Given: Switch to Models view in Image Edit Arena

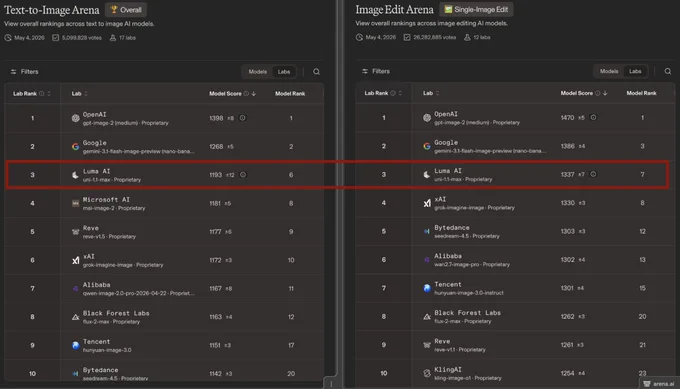Looking at the screenshot, I should (x=609, y=71).
